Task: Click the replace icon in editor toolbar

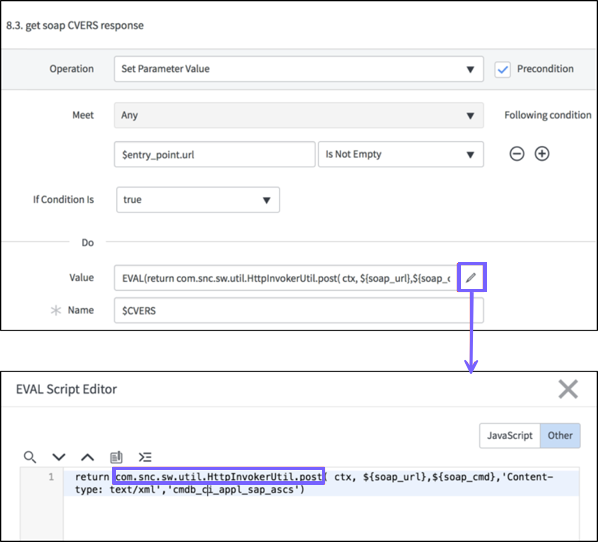Action: pyautogui.click(x=116, y=457)
